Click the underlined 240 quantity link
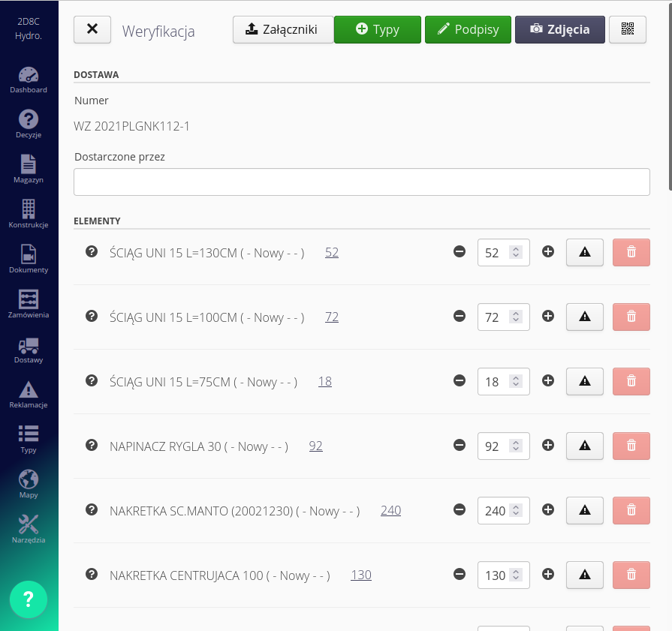The image size is (672, 631). click(390, 510)
